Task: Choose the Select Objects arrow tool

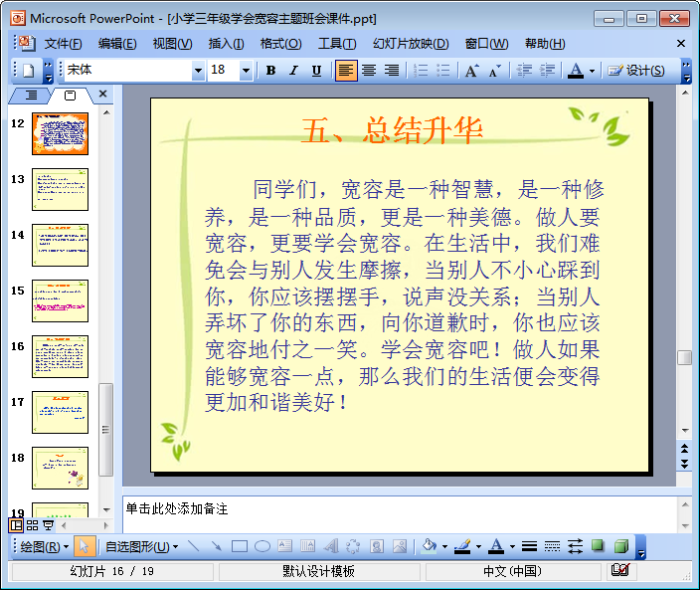Action: pos(85,546)
